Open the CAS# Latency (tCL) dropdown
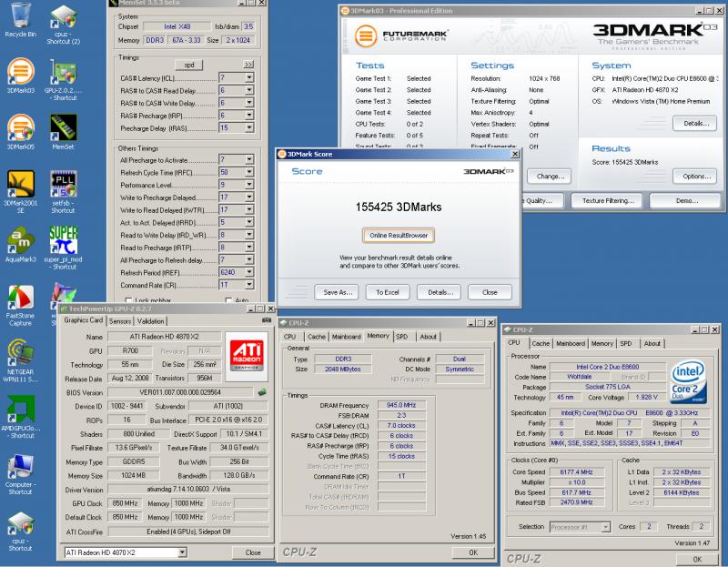728x567 pixels. click(x=249, y=77)
